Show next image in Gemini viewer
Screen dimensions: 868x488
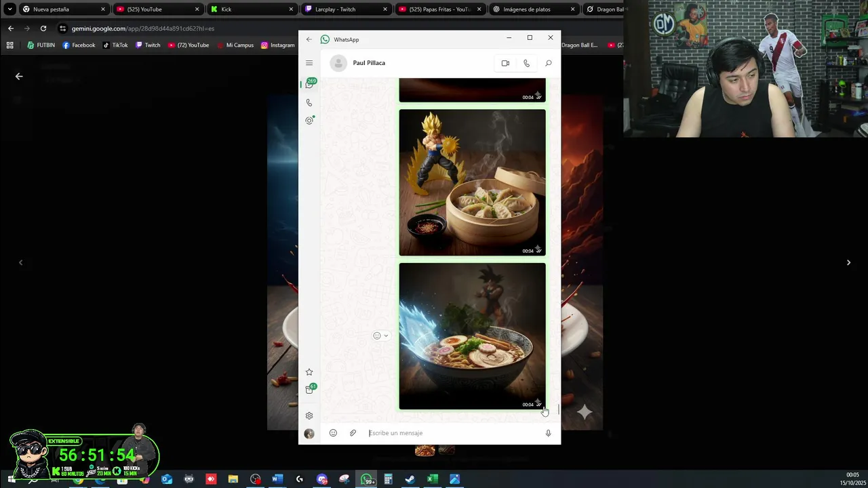tap(848, 262)
